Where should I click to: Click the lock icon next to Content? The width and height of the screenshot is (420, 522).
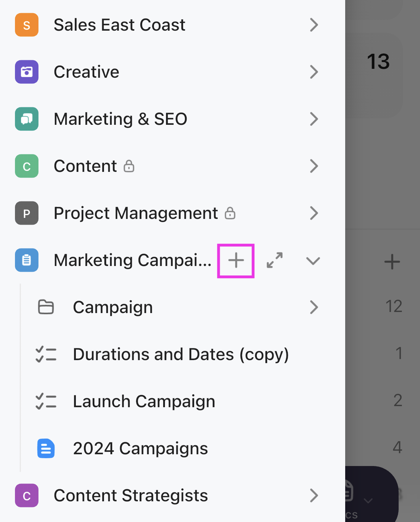click(129, 166)
